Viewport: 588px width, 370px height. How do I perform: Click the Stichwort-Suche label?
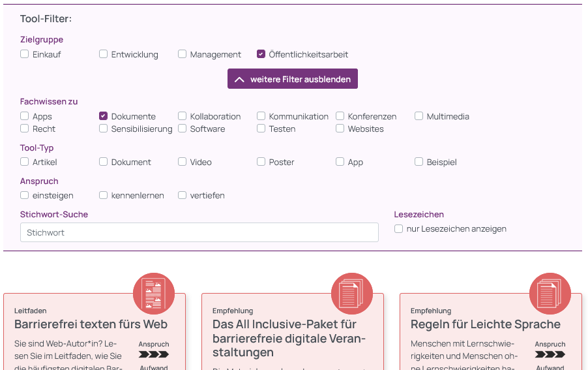click(x=54, y=214)
